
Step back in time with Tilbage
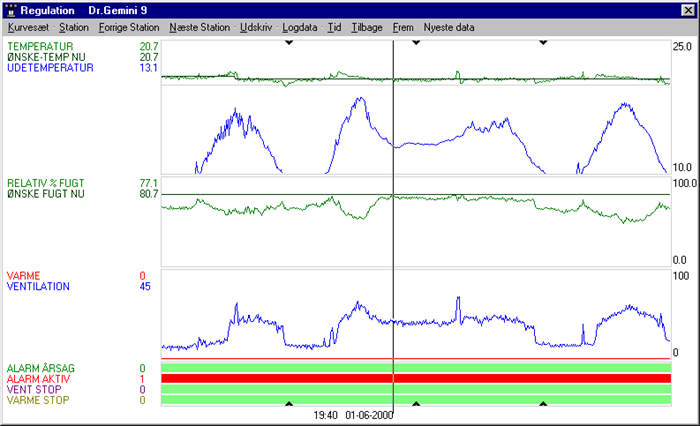[x=367, y=28]
